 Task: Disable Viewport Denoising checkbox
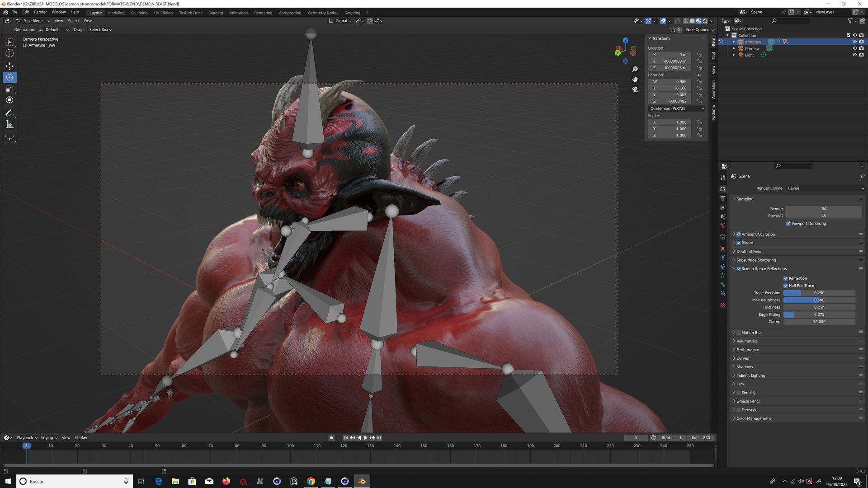pyautogui.click(x=788, y=224)
